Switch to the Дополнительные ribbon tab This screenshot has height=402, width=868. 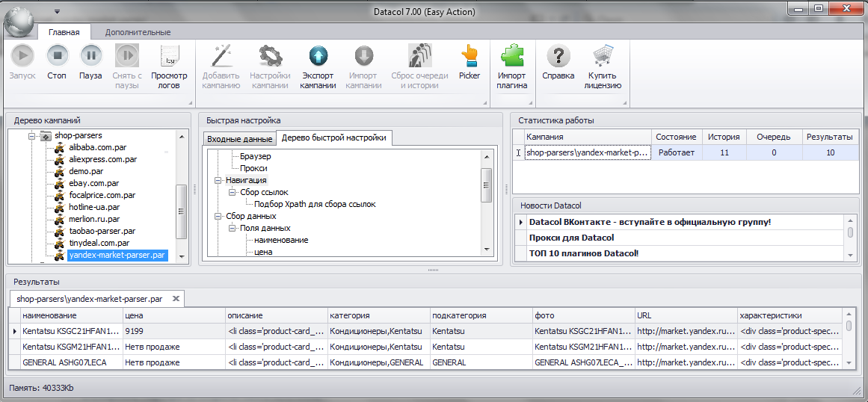click(x=138, y=32)
